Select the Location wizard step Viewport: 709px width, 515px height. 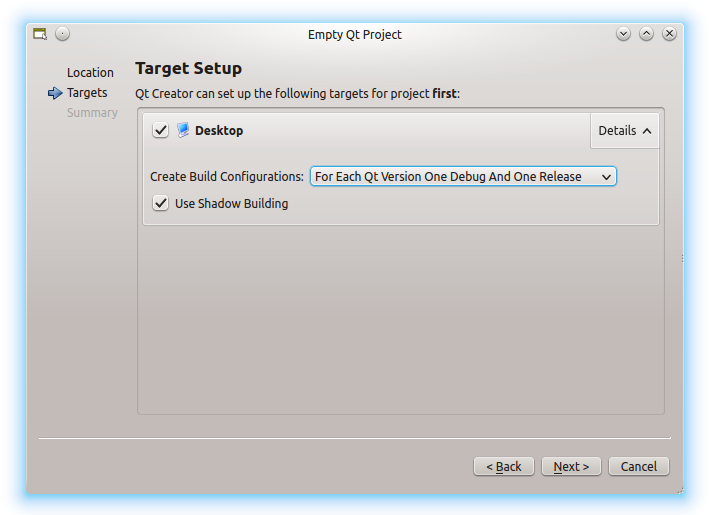coord(90,73)
